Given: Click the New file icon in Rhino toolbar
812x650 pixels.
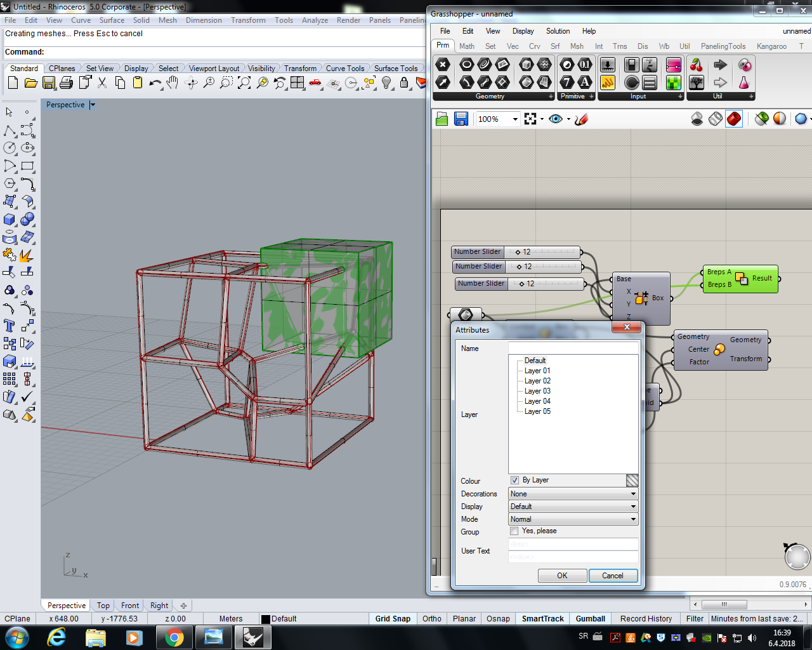Looking at the screenshot, I should click(13, 83).
